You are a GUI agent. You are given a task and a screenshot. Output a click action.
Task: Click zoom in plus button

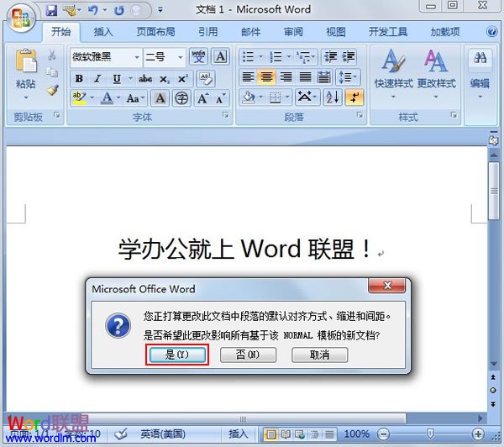click(x=478, y=434)
